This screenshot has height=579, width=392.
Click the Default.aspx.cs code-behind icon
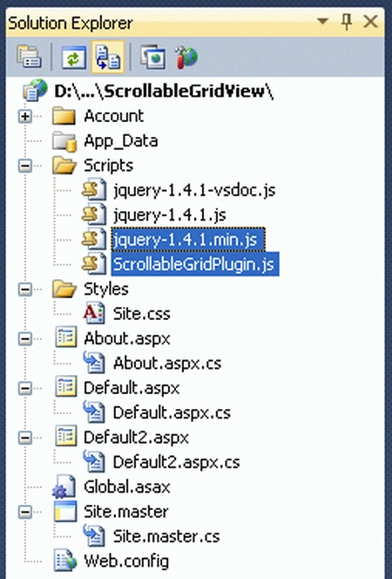coord(94,412)
